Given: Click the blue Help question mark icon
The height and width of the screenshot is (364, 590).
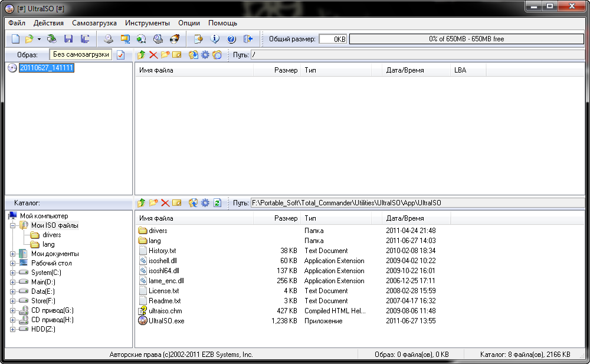Looking at the screenshot, I should click(x=231, y=39).
